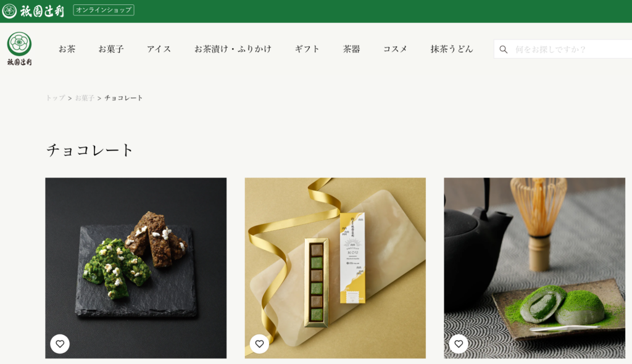Favorite the matcha crunch chocolate bars product
The width and height of the screenshot is (632, 364).
click(x=60, y=344)
